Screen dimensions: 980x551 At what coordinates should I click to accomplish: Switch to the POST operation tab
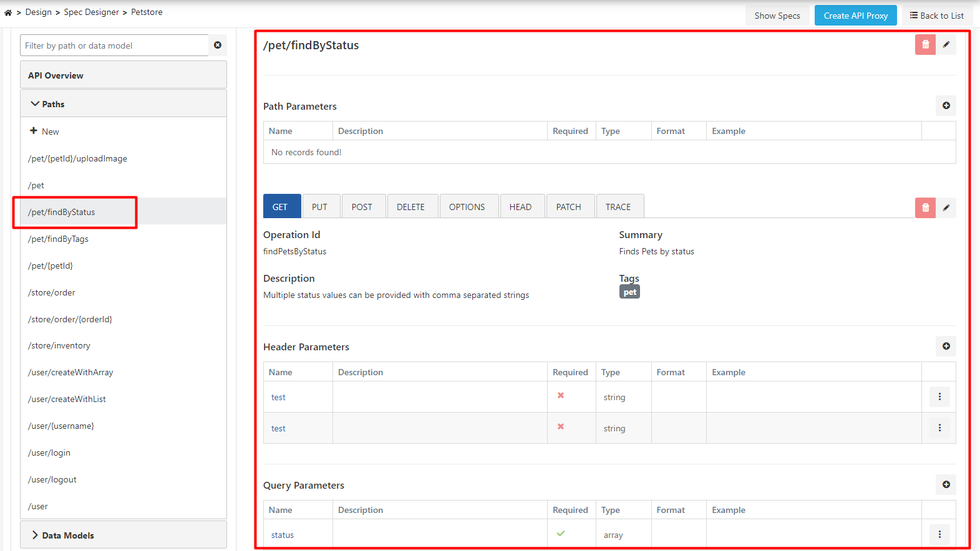(361, 207)
